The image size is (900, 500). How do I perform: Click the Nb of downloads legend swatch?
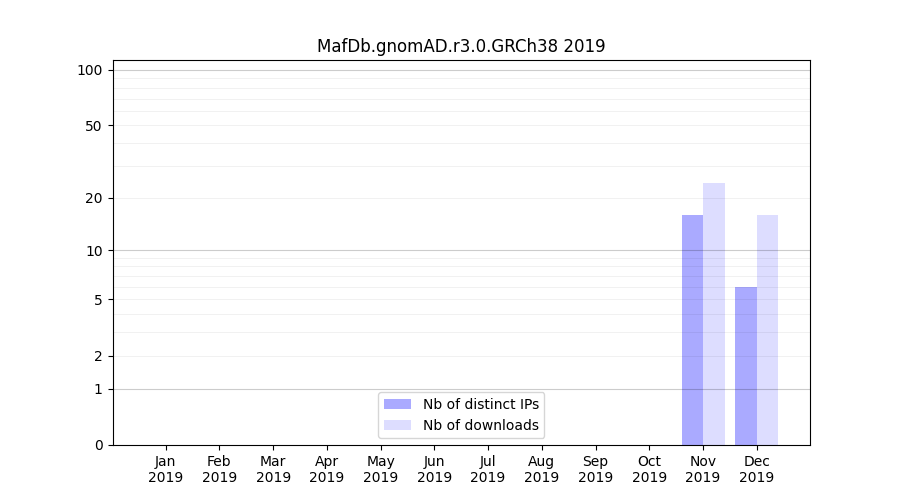[x=397, y=425]
